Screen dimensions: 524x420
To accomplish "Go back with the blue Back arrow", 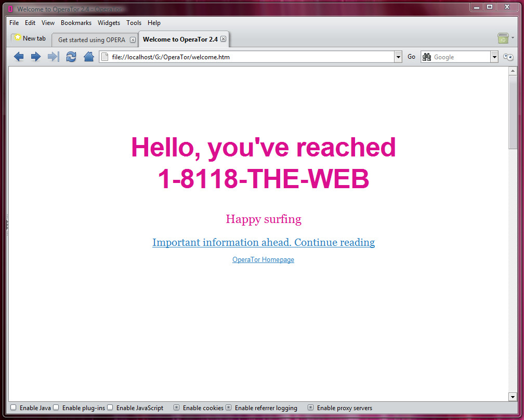I will [19, 57].
